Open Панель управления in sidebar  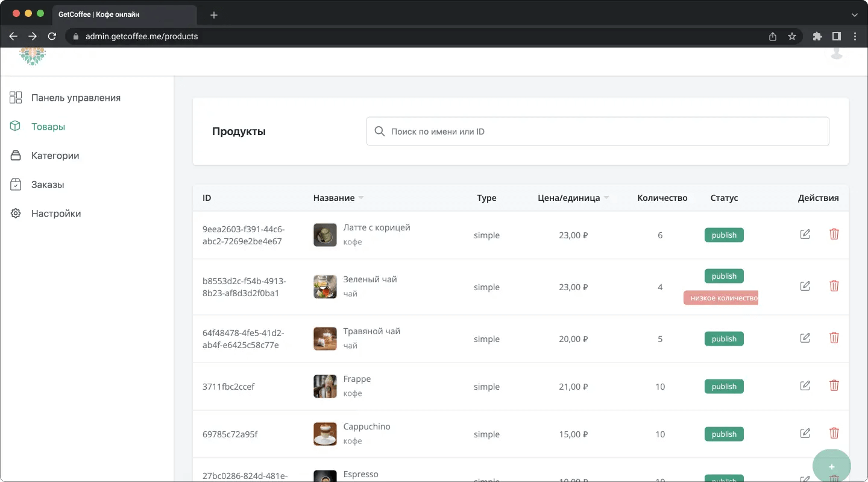[75, 98]
